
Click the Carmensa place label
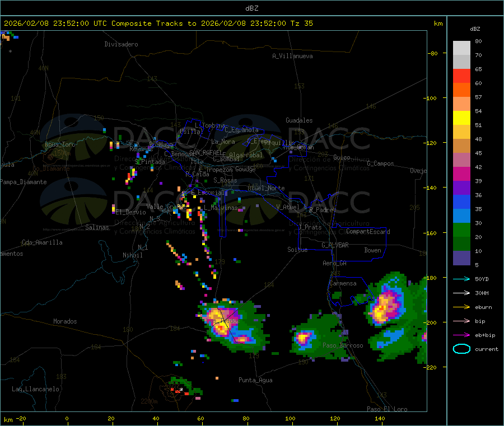click(x=343, y=283)
